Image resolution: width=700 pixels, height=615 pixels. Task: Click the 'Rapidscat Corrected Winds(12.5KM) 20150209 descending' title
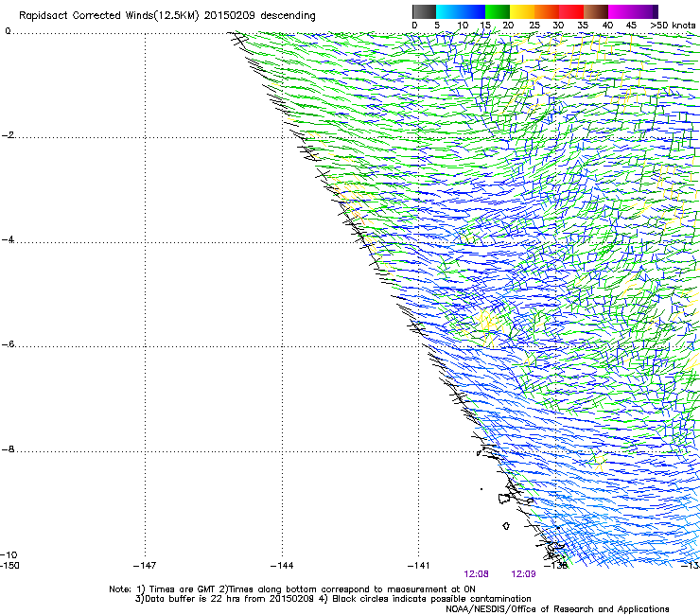point(167,16)
